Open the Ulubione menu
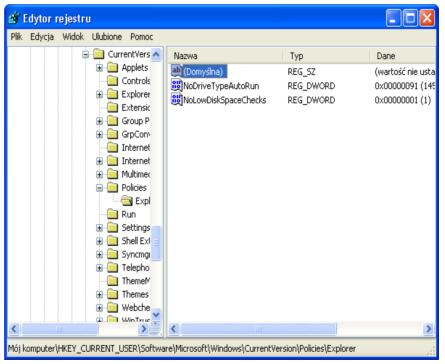445x364 pixels. pos(107,36)
